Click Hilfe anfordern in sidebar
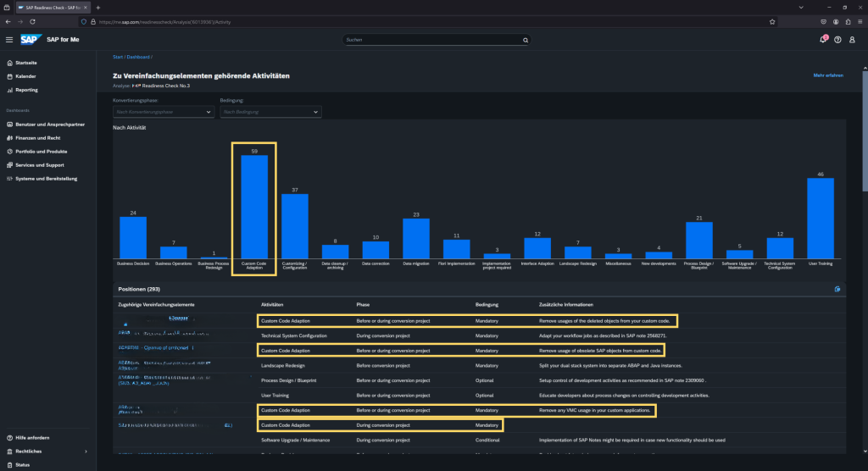 [x=32, y=438]
